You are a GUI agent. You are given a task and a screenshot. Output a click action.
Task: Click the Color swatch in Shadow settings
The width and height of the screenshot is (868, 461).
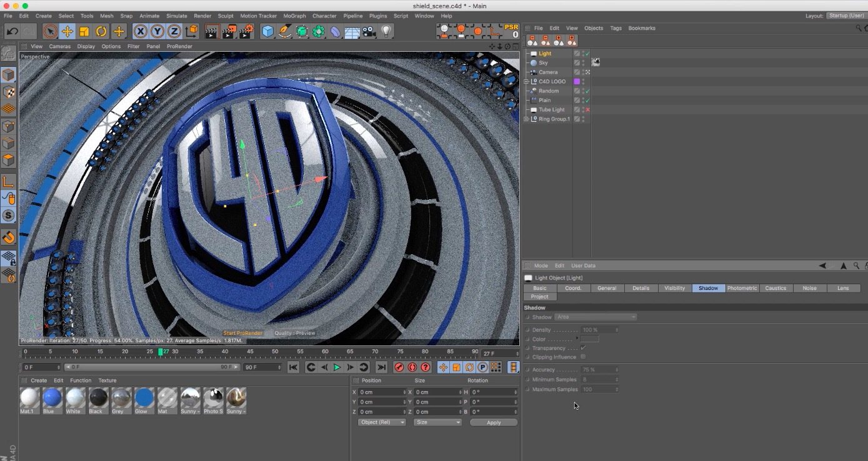[x=588, y=339]
